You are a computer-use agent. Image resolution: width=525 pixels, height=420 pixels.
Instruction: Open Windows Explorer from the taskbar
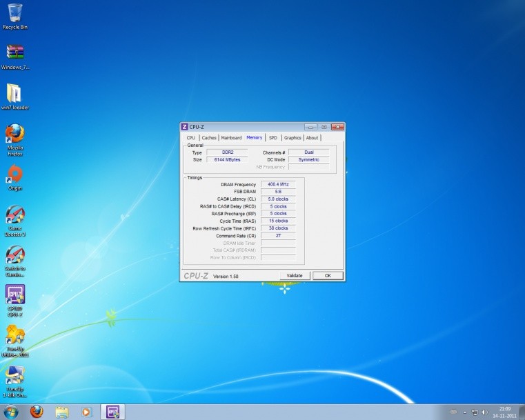click(61, 412)
